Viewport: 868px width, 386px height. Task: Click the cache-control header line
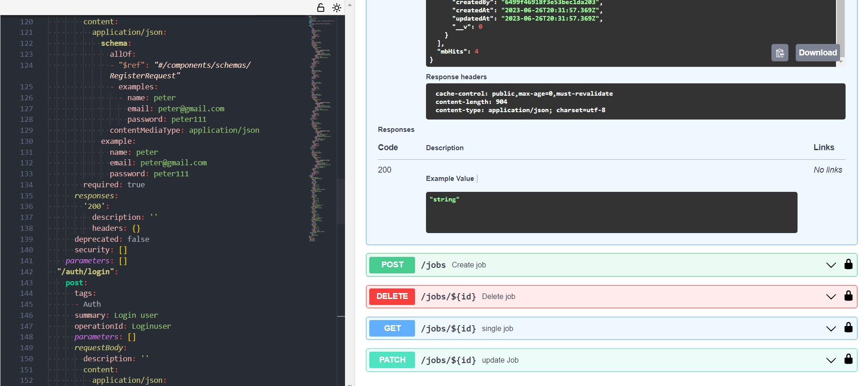(524, 93)
